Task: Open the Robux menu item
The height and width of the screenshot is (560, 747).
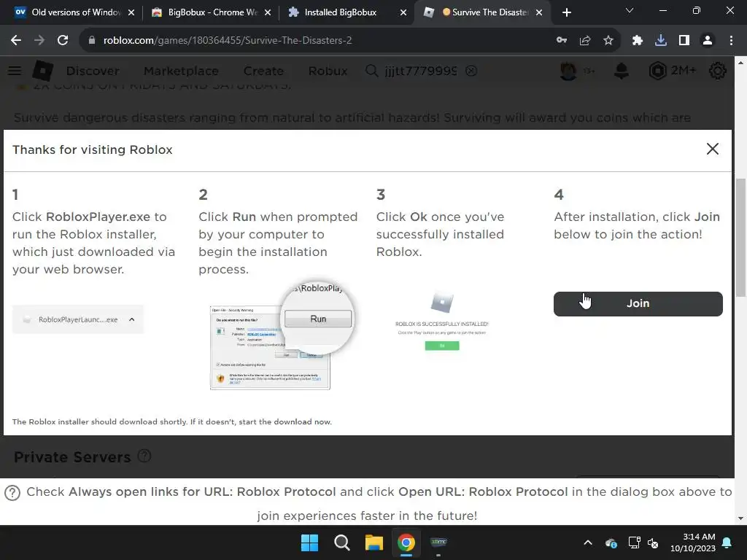Action: [x=328, y=71]
